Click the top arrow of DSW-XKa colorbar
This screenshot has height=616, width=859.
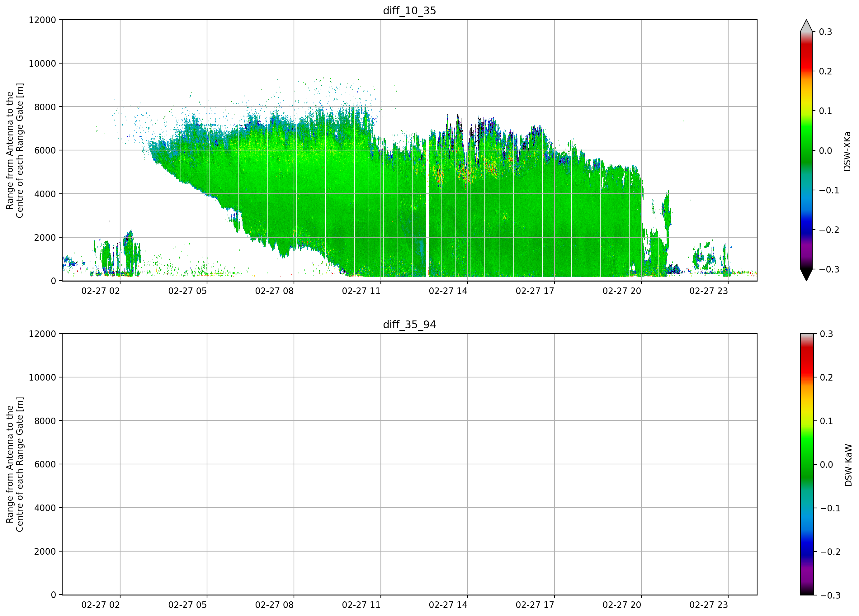click(x=806, y=26)
